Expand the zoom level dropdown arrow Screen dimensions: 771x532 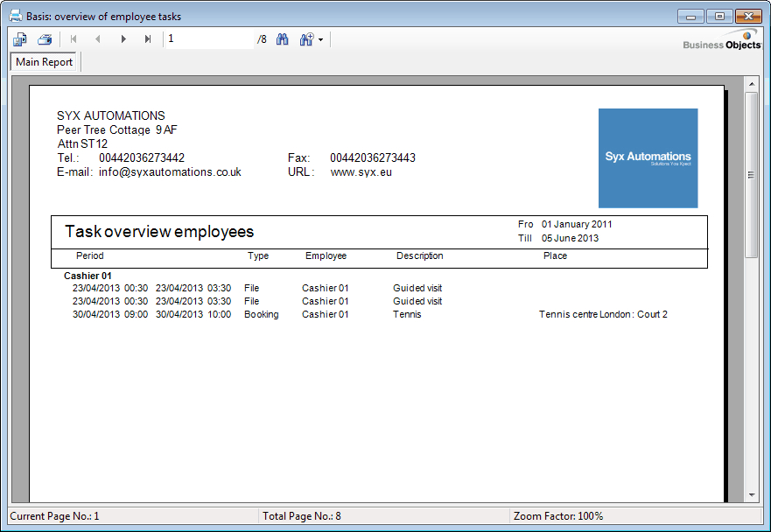[x=321, y=40]
